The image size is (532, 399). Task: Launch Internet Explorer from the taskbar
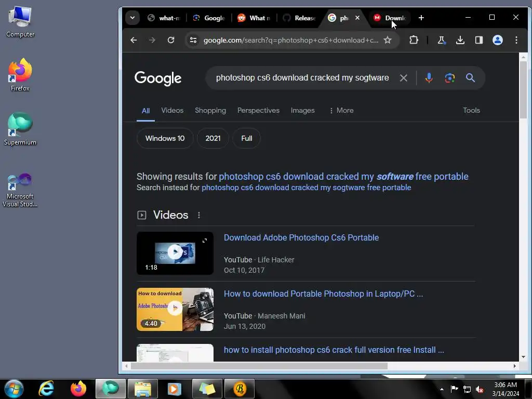pyautogui.click(x=46, y=389)
